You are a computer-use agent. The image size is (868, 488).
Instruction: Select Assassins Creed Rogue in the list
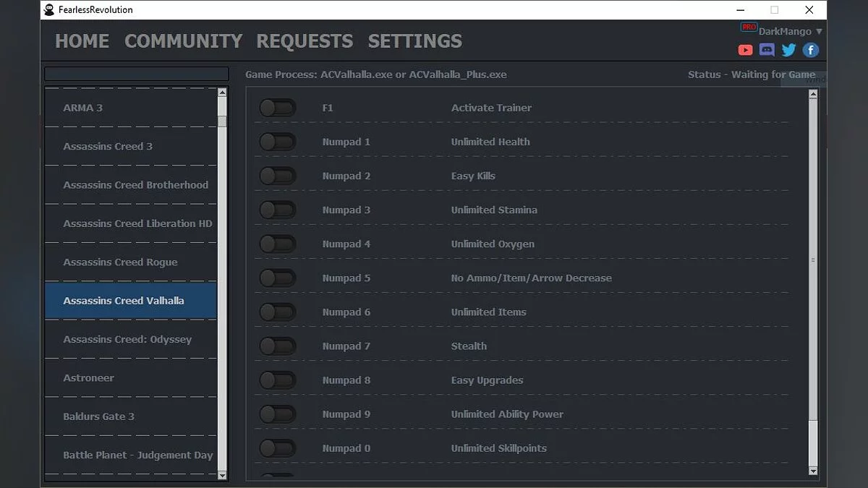pyautogui.click(x=131, y=262)
